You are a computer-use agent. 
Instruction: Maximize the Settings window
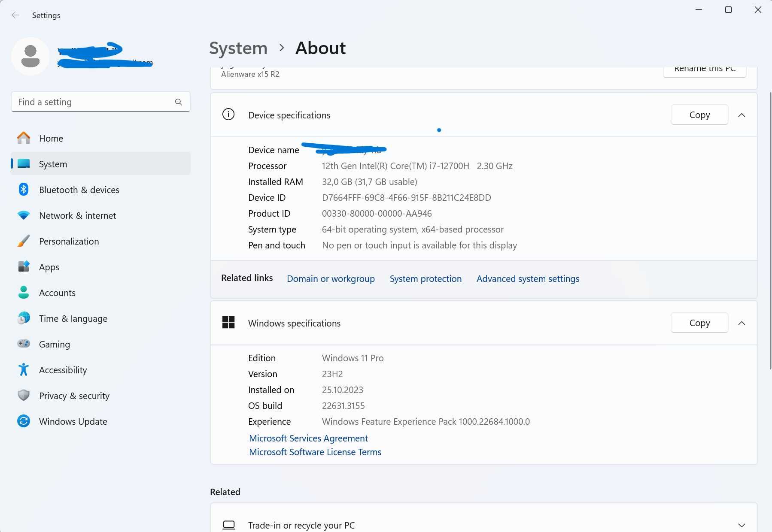[728, 9]
